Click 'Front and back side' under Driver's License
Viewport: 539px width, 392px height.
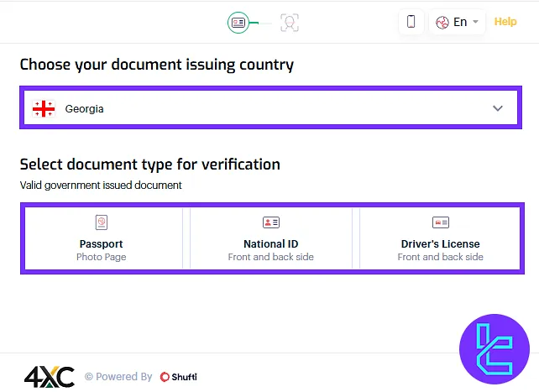coord(440,257)
